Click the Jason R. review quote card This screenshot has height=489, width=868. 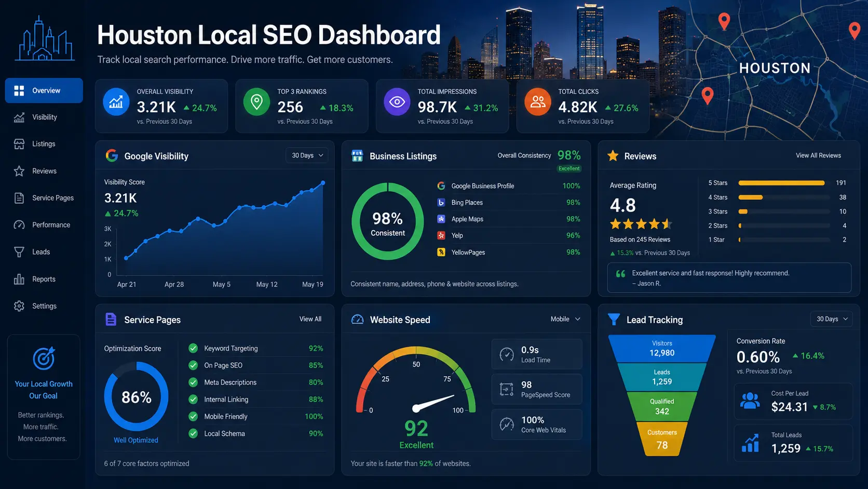[729, 278]
